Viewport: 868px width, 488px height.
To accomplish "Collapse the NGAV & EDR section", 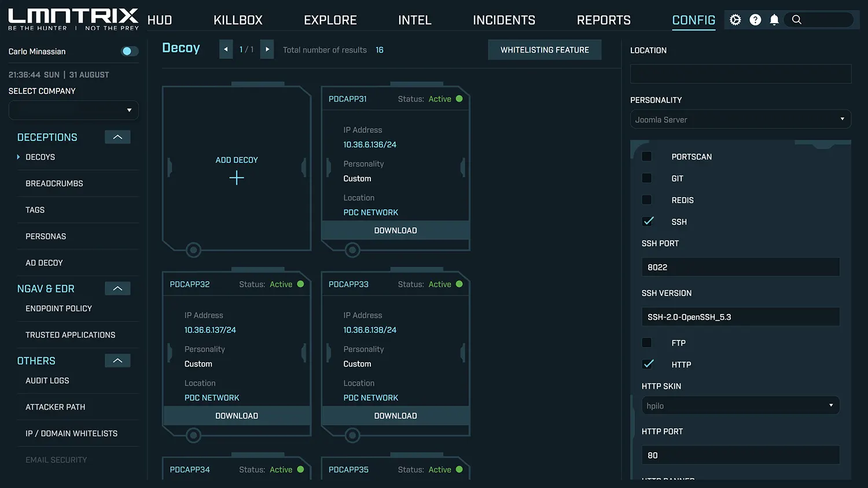I will [x=117, y=289].
